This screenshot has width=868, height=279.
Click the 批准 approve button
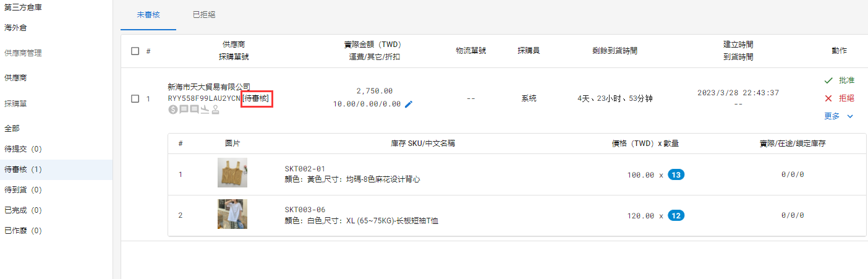tap(846, 80)
